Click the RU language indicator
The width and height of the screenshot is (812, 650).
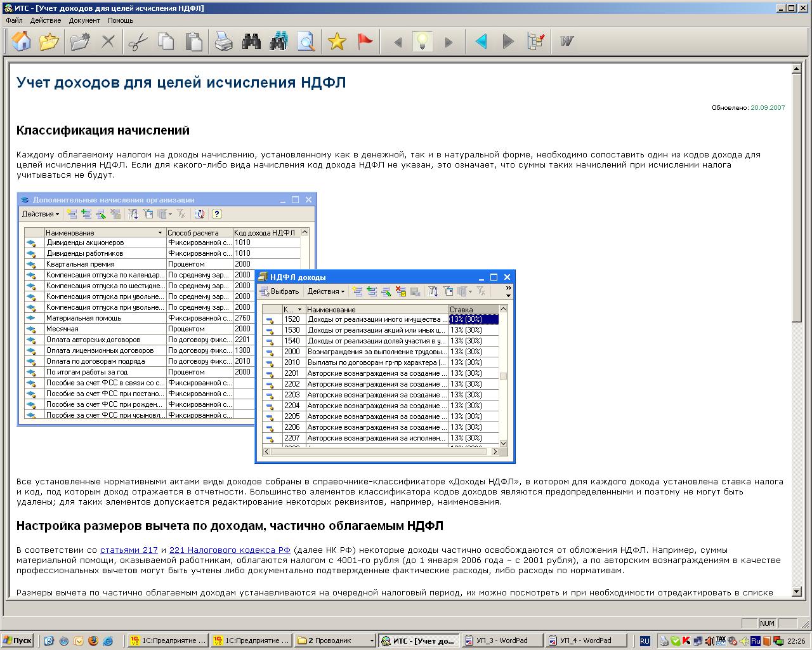(645, 641)
